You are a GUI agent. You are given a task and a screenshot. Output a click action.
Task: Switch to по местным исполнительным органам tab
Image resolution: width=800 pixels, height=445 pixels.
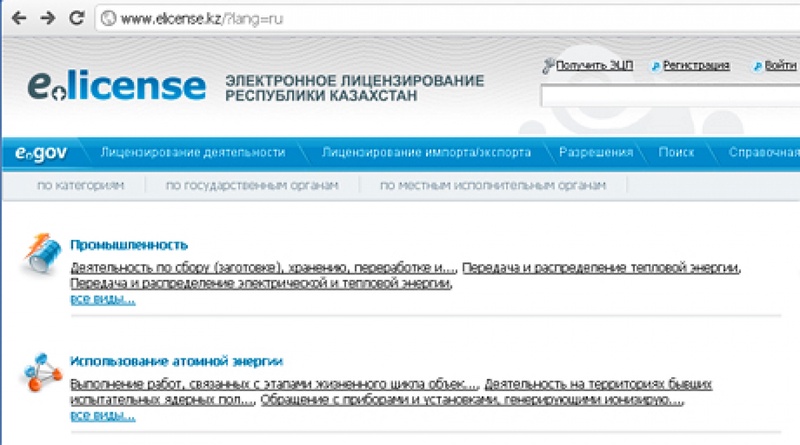pos(493,185)
